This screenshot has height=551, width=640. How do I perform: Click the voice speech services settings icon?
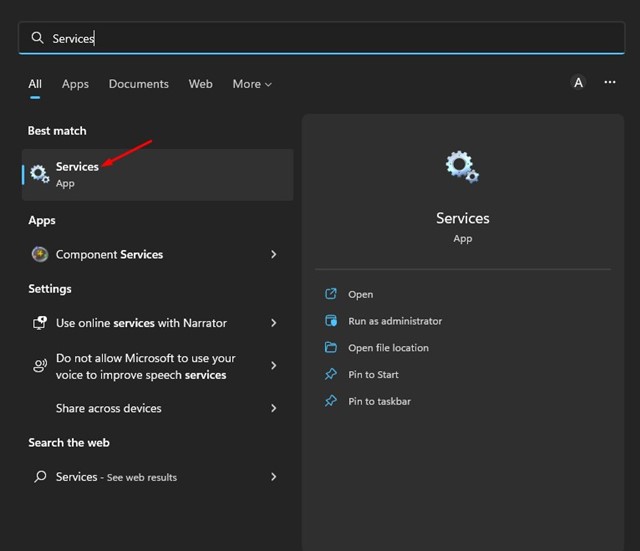40,366
